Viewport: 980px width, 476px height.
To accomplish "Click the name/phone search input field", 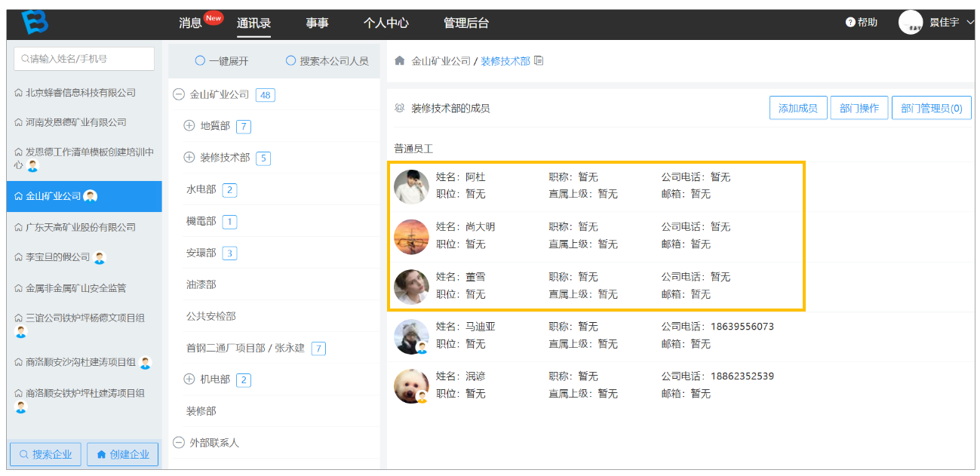I will coord(84,59).
